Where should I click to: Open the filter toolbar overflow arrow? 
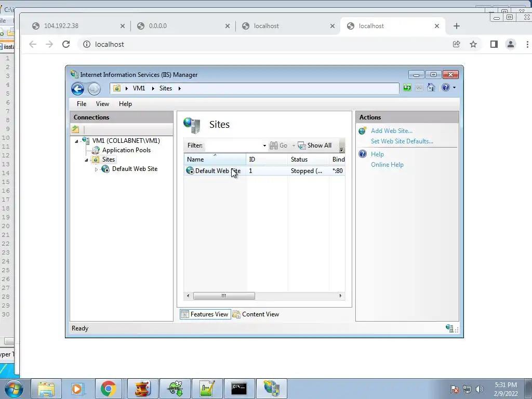(x=342, y=149)
